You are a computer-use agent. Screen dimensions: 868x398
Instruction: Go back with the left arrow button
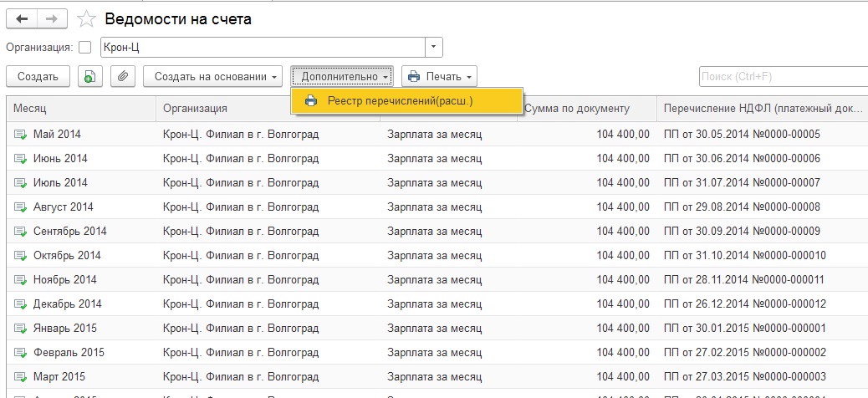[x=22, y=19]
